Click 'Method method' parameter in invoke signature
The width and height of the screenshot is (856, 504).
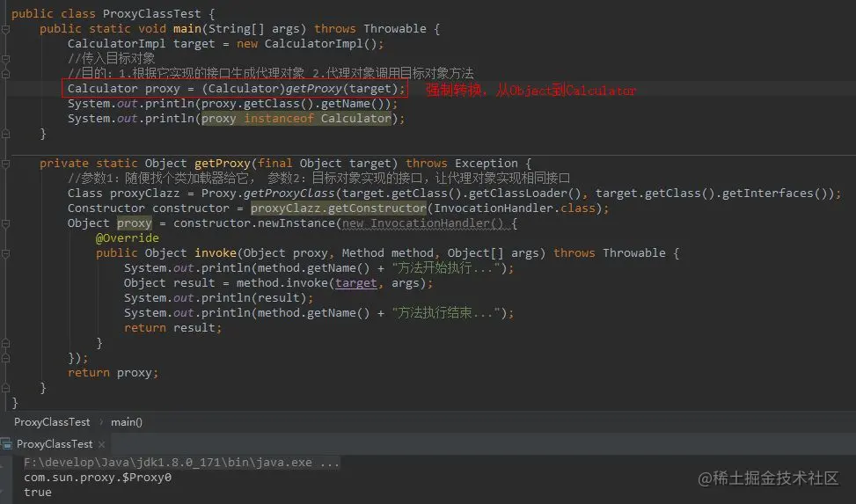point(387,252)
